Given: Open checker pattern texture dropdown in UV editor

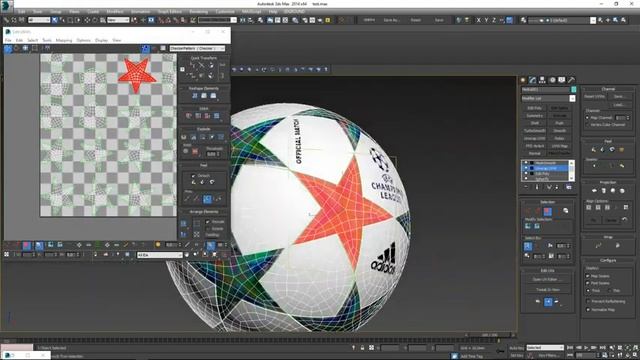Looking at the screenshot, I should [197, 48].
